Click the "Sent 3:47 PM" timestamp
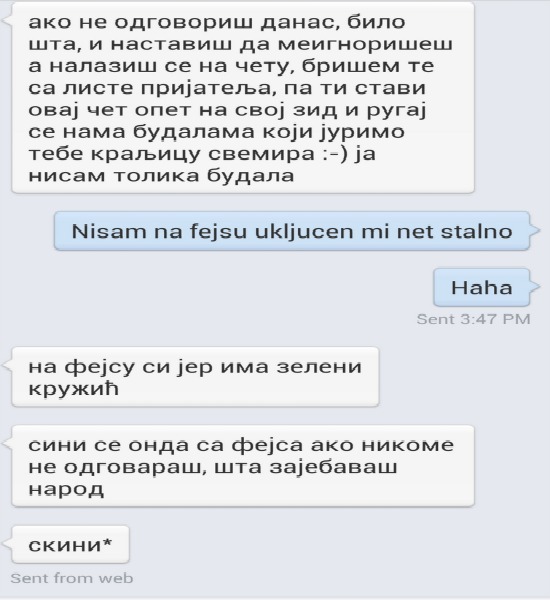 [473, 319]
